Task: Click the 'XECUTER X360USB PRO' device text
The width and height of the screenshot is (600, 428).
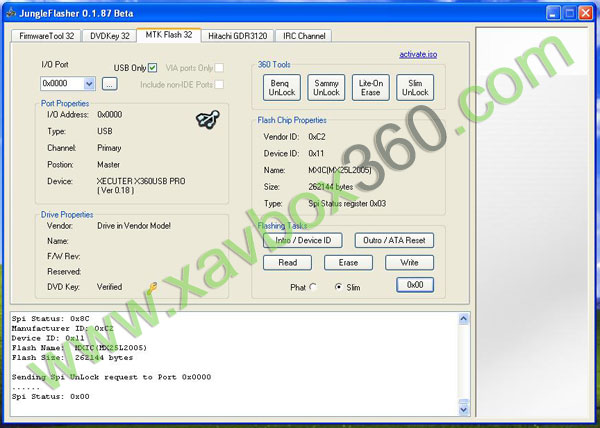Action: 141,181
